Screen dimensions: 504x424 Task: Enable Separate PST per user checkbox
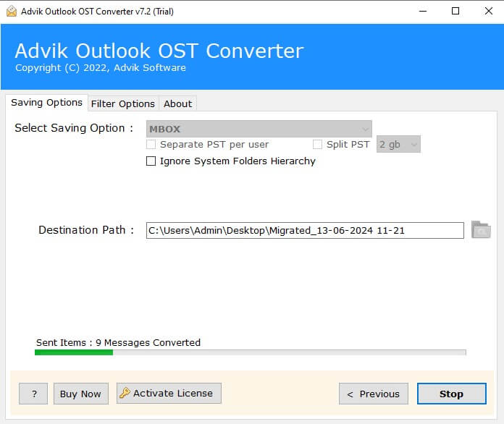coord(151,144)
